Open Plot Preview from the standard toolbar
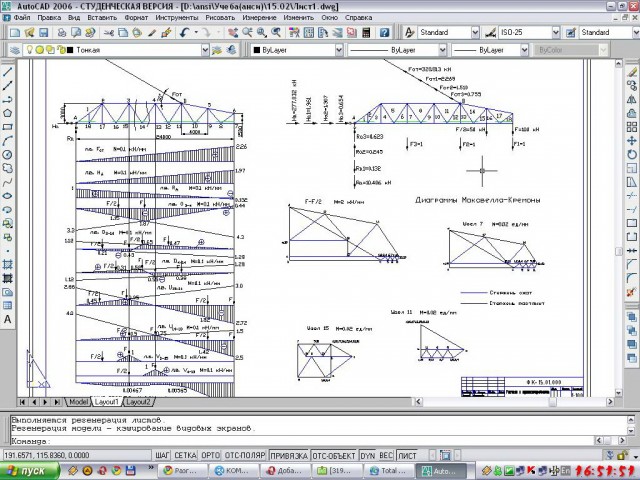Viewport: 640px width, 480px height. coord(76,33)
